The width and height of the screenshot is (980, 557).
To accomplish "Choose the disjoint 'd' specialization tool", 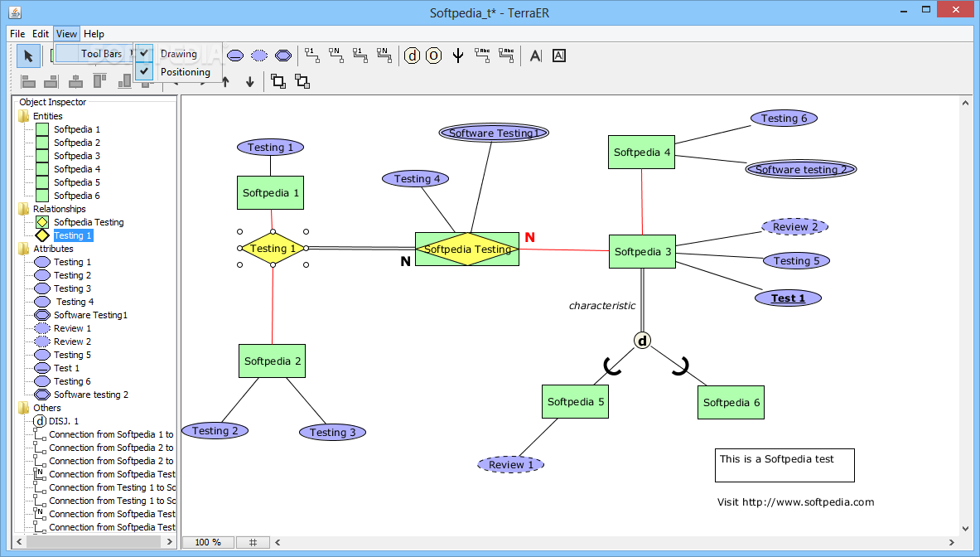I will tap(412, 56).
